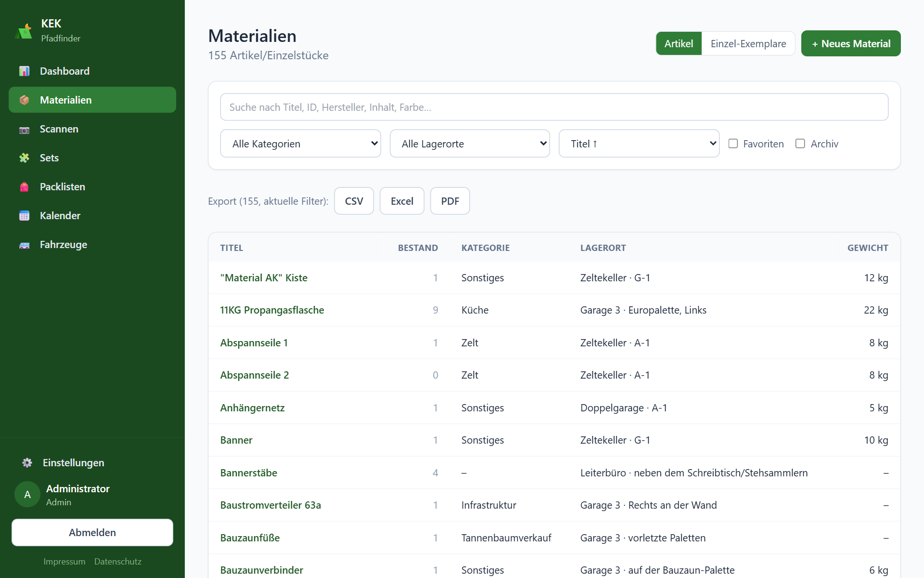The width and height of the screenshot is (924, 578).
Task: Click the BESTAND column header
Action: tap(418, 248)
